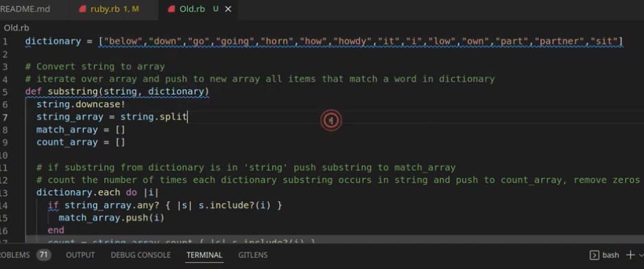Open the Problems panel tab
Viewport: 644px width, 269px height.
15,255
